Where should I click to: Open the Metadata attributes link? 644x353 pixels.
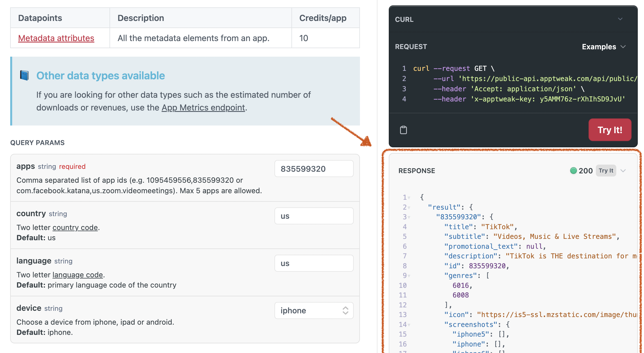[x=56, y=38]
